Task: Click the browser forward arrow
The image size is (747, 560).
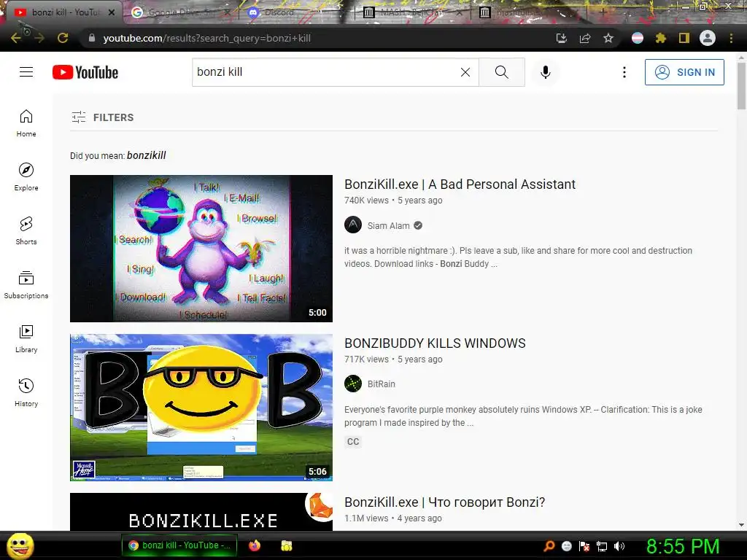Action: click(39, 38)
